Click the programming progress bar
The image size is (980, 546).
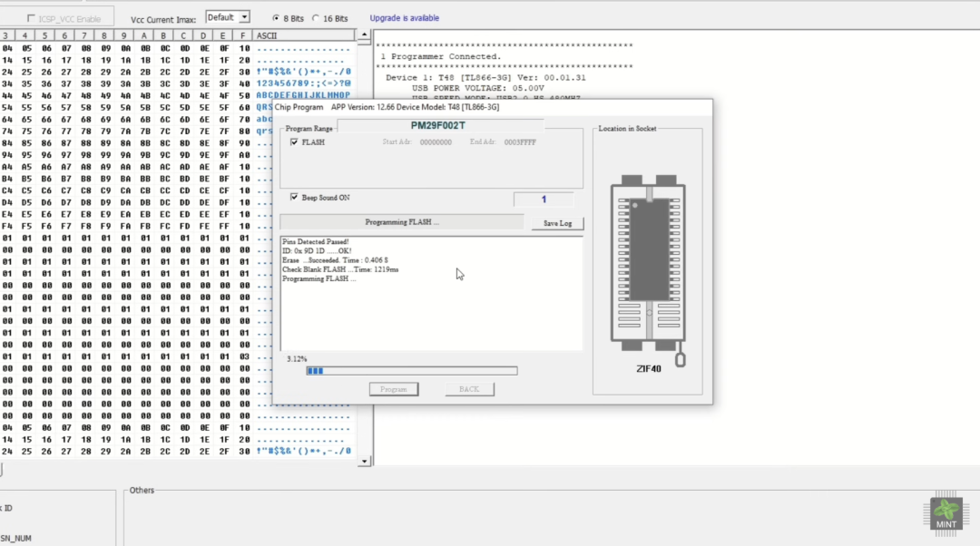(x=411, y=371)
